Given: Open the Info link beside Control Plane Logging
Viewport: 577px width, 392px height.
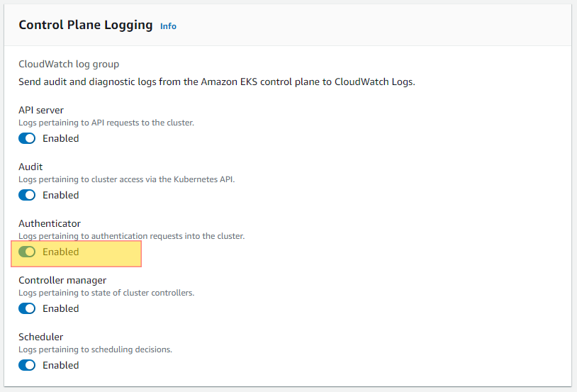Looking at the screenshot, I should (168, 26).
